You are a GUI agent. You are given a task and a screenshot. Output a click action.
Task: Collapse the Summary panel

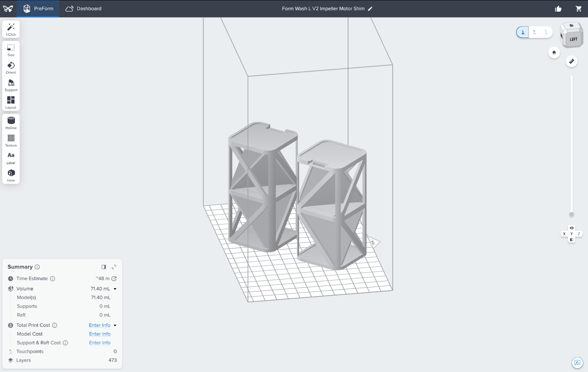click(114, 267)
